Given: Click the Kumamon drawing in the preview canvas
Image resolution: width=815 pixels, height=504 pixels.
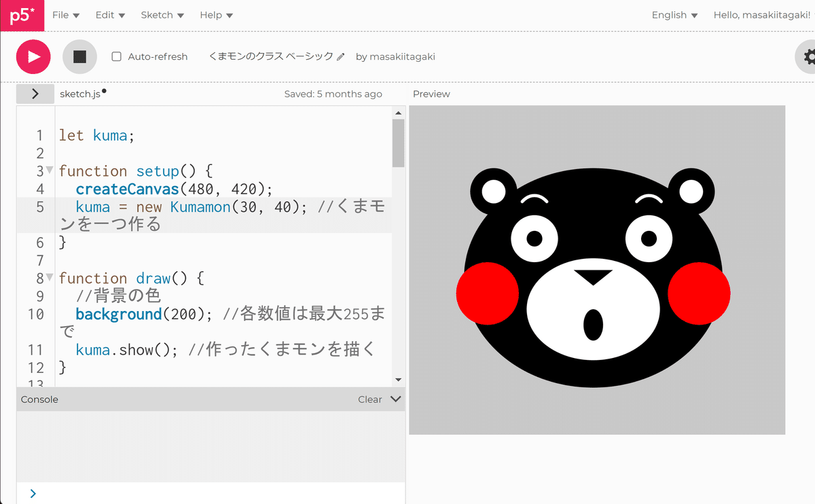Looking at the screenshot, I should [593, 278].
